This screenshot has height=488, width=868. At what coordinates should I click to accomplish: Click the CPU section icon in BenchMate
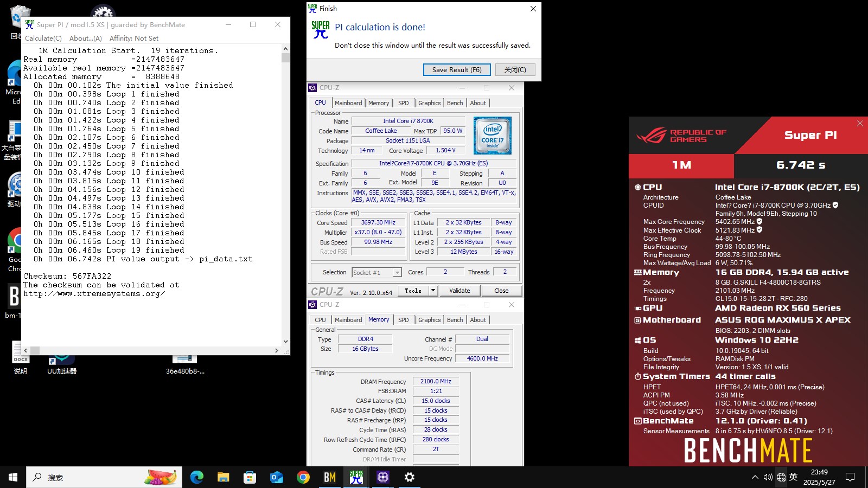pos(638,187)
